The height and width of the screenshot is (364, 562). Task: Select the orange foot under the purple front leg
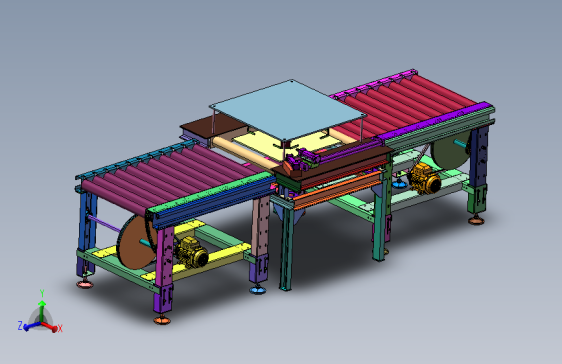(162, 319)
